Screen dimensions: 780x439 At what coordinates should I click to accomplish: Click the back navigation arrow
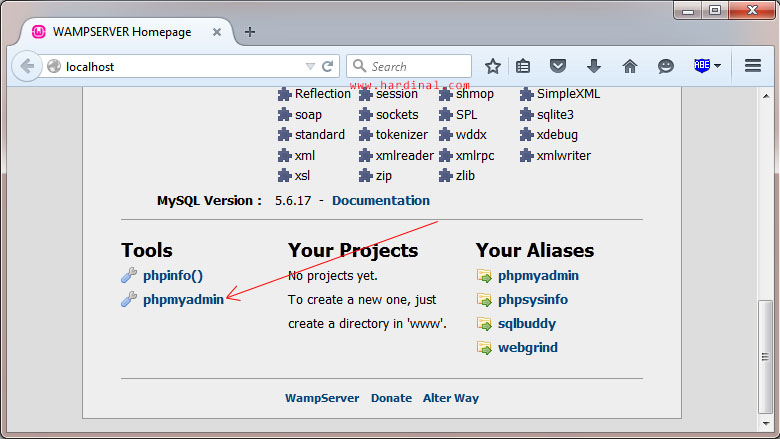[x=27, y=66]
